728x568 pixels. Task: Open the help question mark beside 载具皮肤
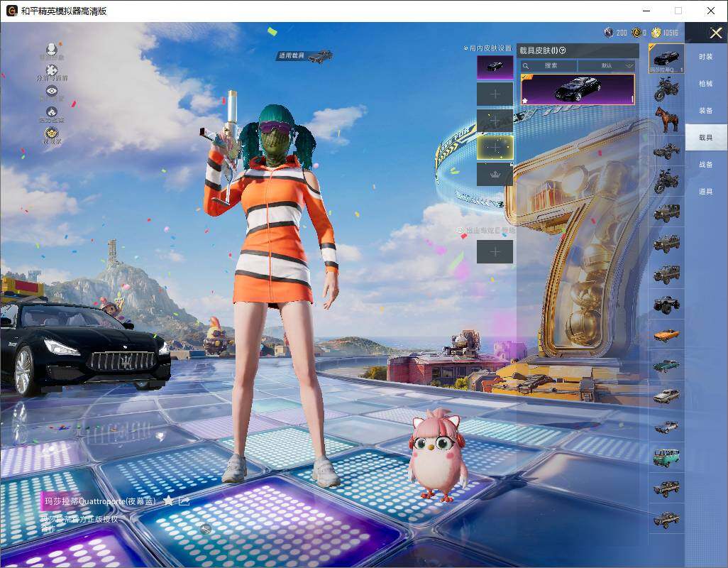pos(563,50)
